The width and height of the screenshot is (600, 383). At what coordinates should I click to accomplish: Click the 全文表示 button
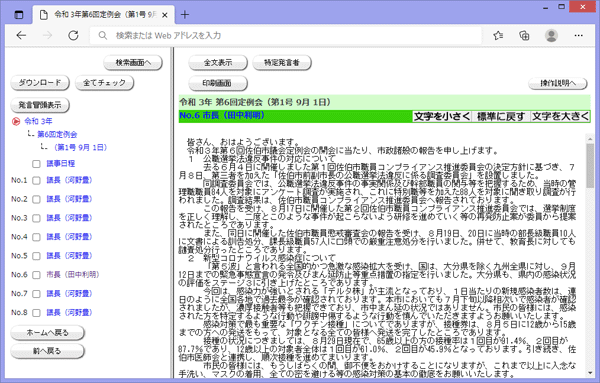[x=218, y=62]
